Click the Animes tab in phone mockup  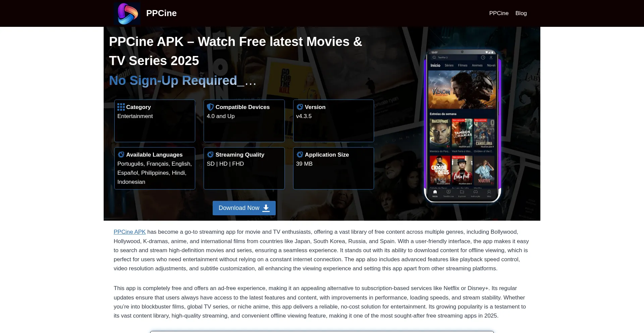(477, 65)
